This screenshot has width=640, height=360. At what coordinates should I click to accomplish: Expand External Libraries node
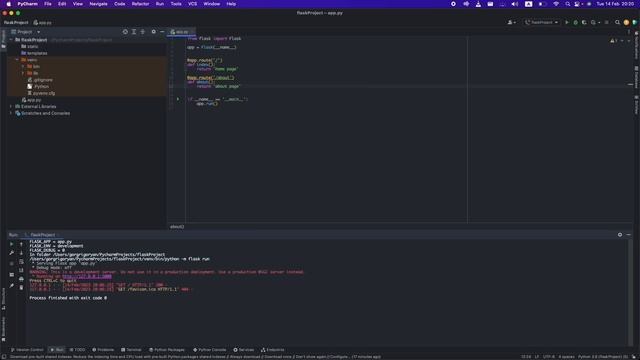coord(11,107)
